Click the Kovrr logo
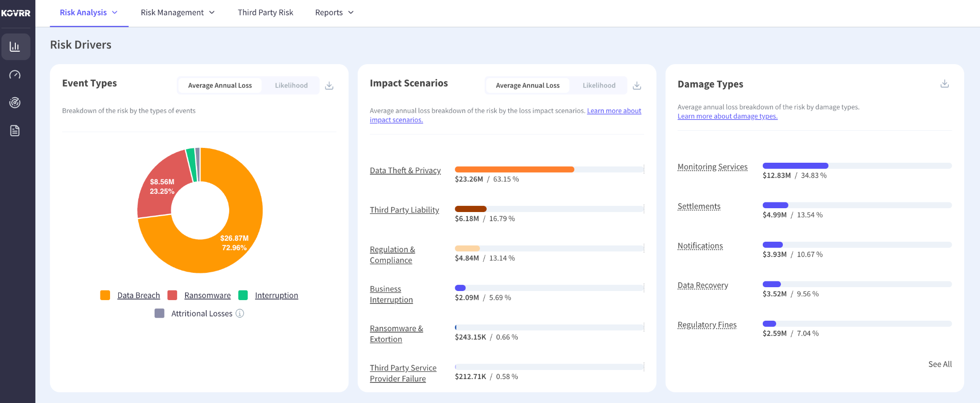 16,13
